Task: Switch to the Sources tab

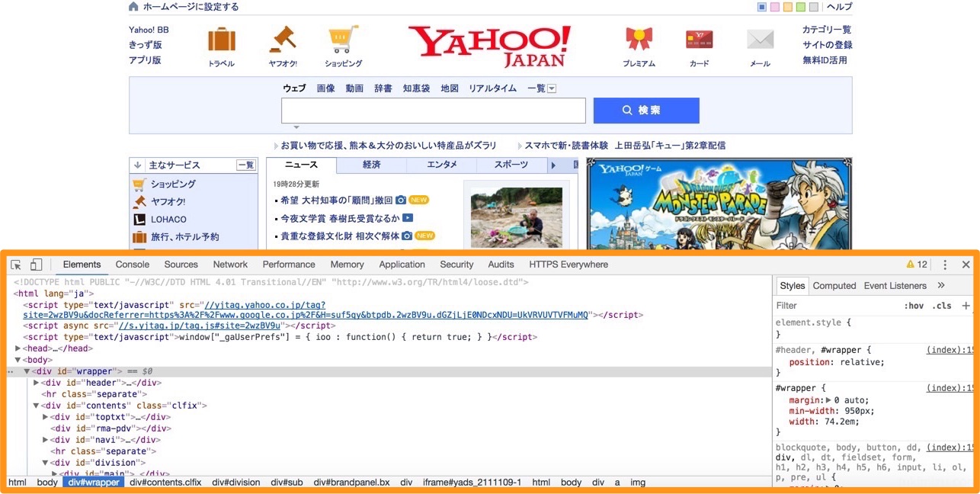Action: [x=181, y=265]
